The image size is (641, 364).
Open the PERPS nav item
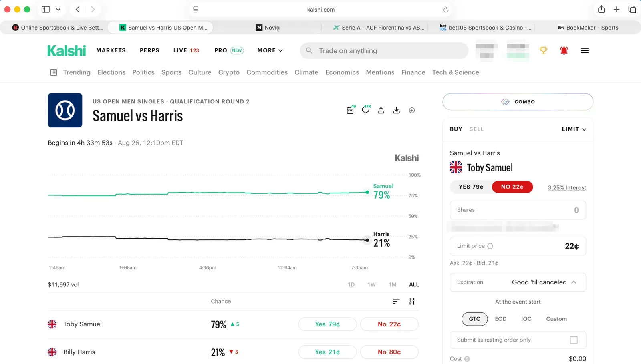(149, 50)
